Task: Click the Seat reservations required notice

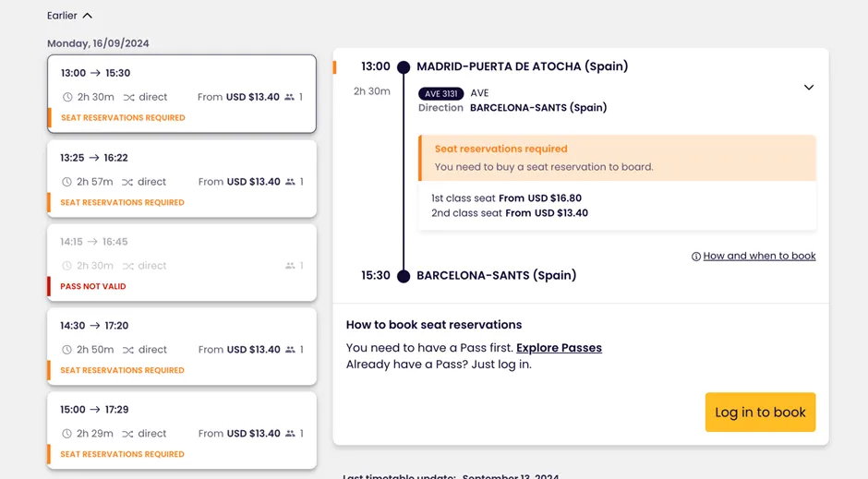Action: 617,158
